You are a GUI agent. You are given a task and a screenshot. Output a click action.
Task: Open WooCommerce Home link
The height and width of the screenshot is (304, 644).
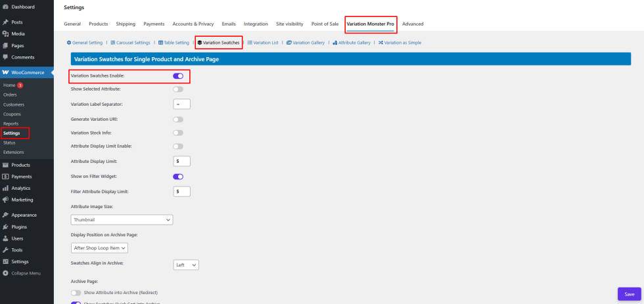pyautogui.click(x=9, y=85)
